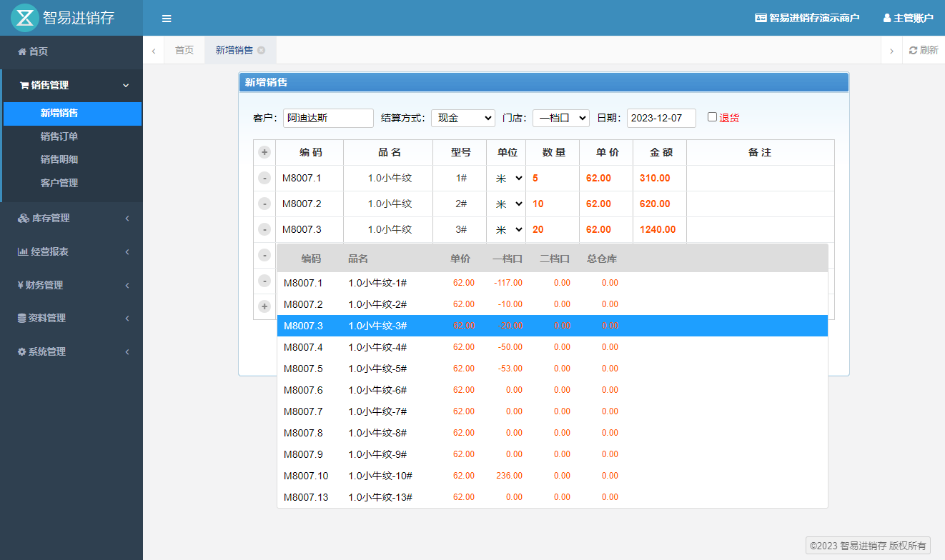The height and width of the screenshot is (560, 945).
Task: Remove row M8007.2 with minus icon
Action: tap(264, 204)
